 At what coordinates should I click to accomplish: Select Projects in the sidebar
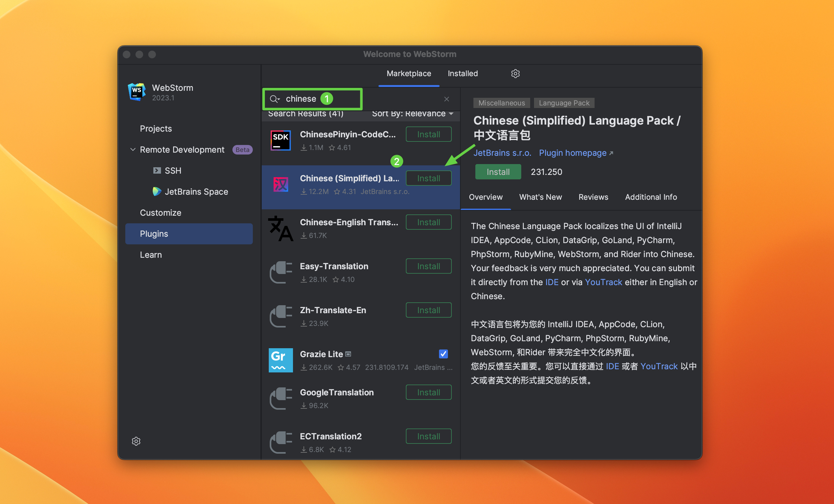click(156, 128)
